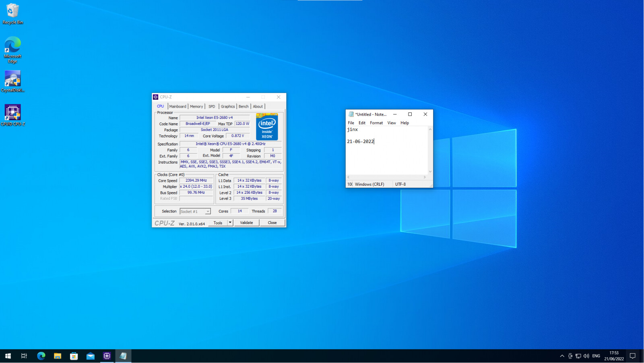The height and width of the screenshot is (363, 644).
Task: Open the Format menu in Notepad
Action: pyautogui.click(x=376, y=123)
